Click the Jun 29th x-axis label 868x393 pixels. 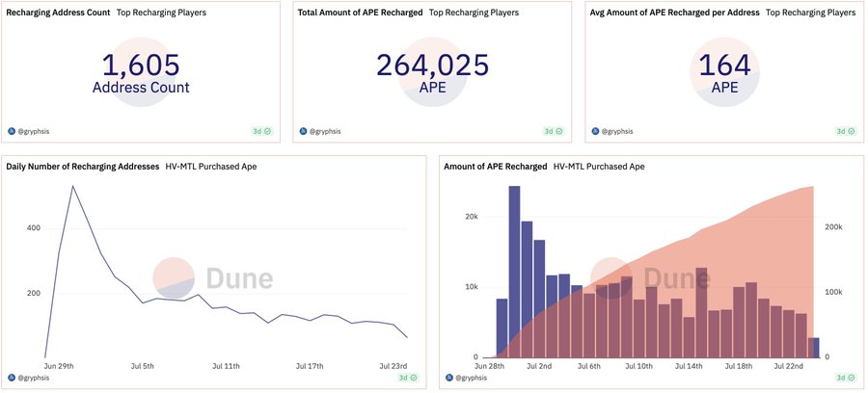coord(59,366)
